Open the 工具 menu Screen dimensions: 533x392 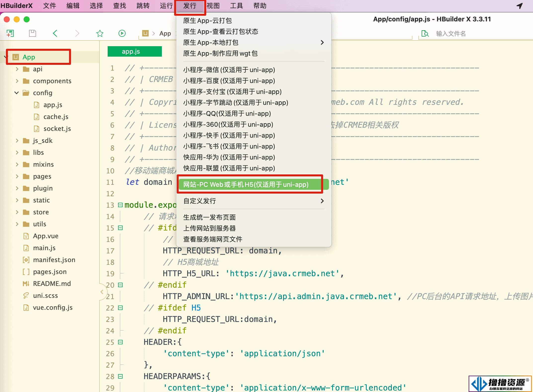click(236, 6)
